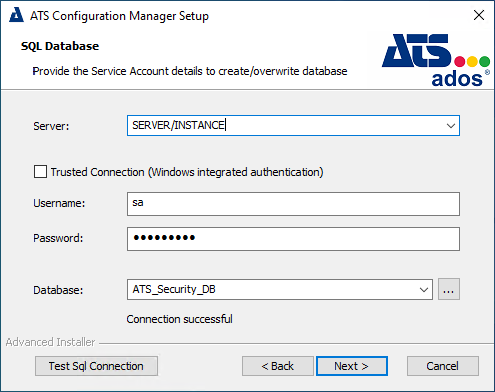Click the SQL Database heading
This screenshot has height=392, width=495.
tap(60, 46)
